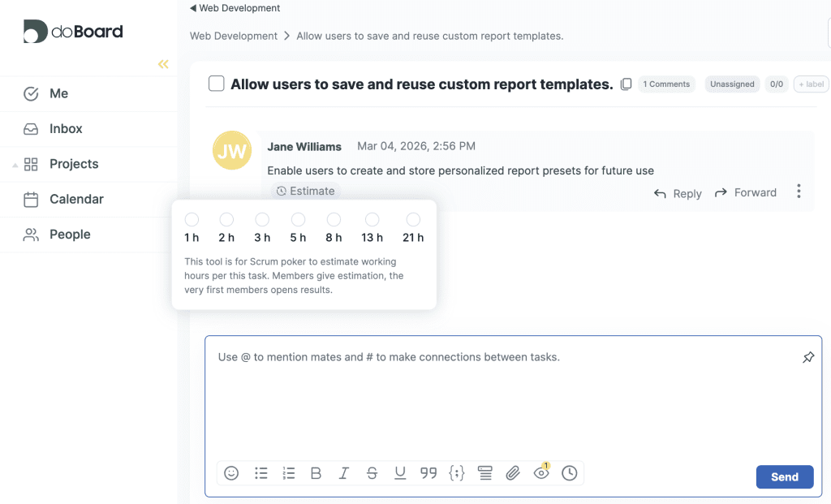Screen dimensions: 831x504
Task: Open watchers via the eye icon with badge
Action: [540, 473]
